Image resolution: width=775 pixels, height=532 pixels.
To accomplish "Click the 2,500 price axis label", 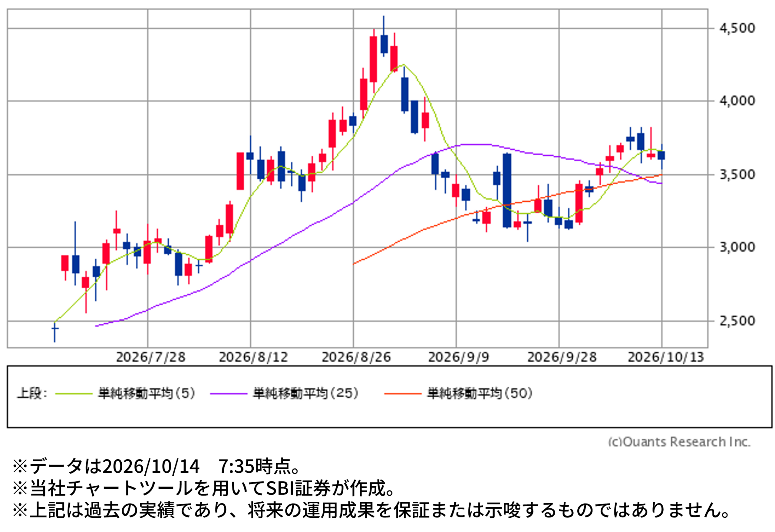I will click(x=737, y=321).
